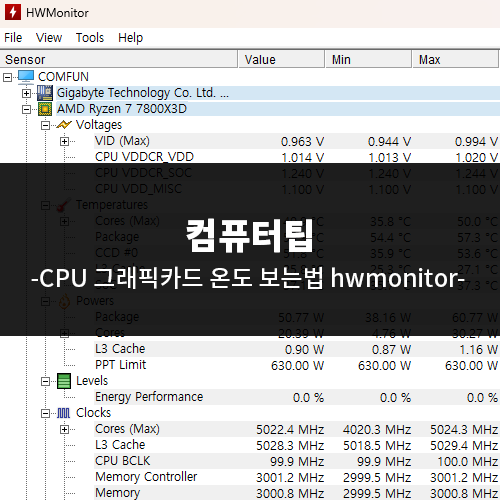Select the Energy Performance row
The height and width of the screenshot is (500, 500).
(x=297, y=397)
